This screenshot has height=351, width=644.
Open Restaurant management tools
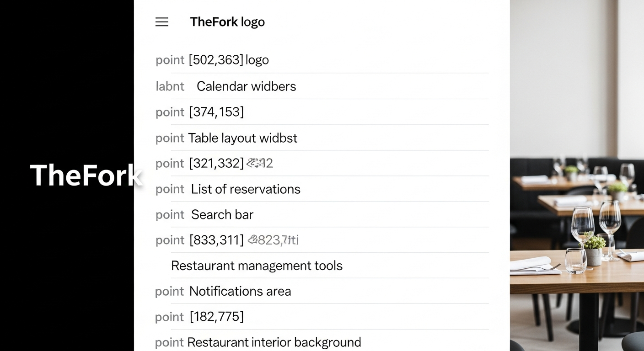pos(257,266)
